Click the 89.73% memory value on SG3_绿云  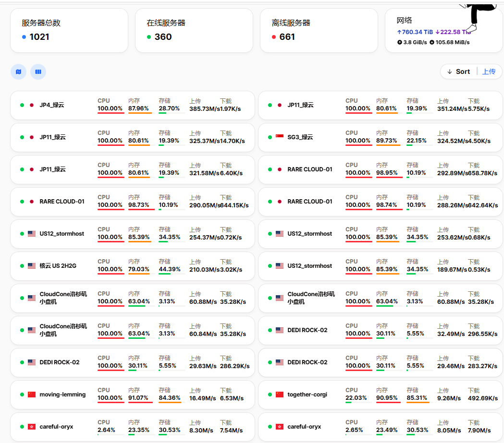[387, 141]
